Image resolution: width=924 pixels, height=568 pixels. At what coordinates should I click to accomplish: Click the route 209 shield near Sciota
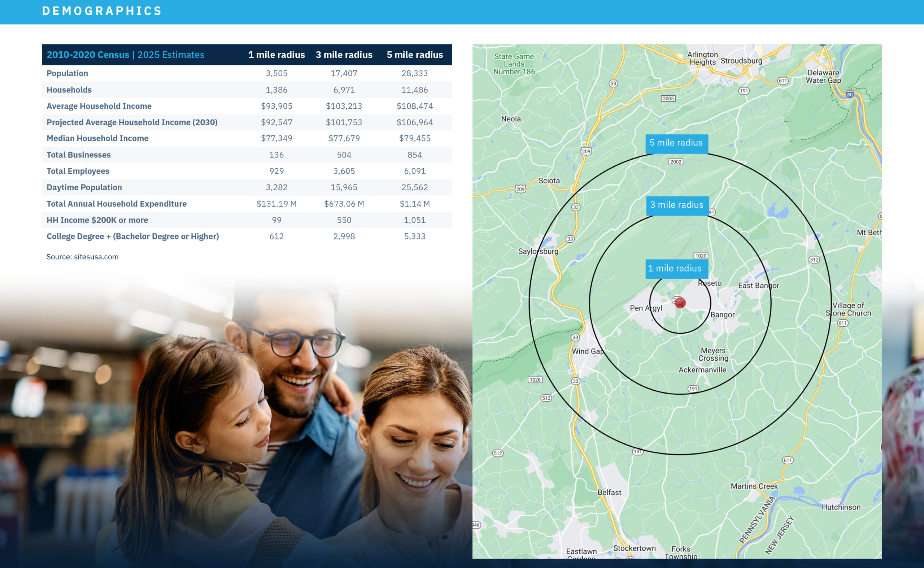coord(520,189)
